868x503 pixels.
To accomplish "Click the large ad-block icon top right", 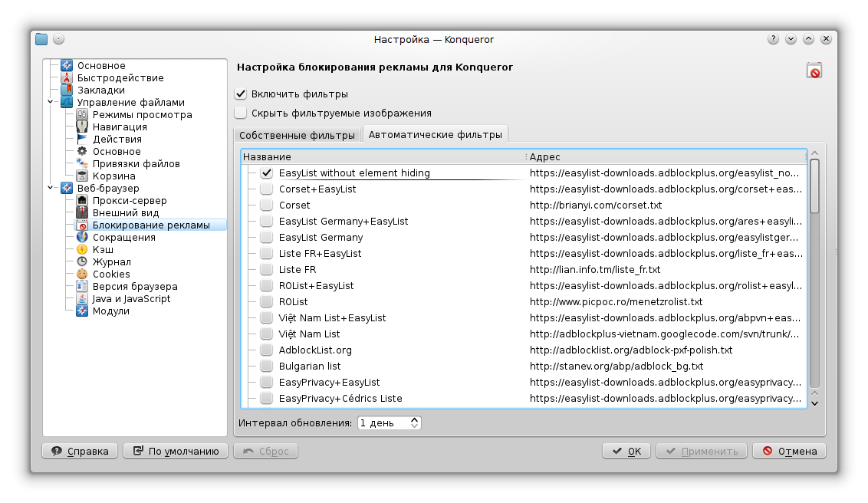I will [x=814, y=69].
